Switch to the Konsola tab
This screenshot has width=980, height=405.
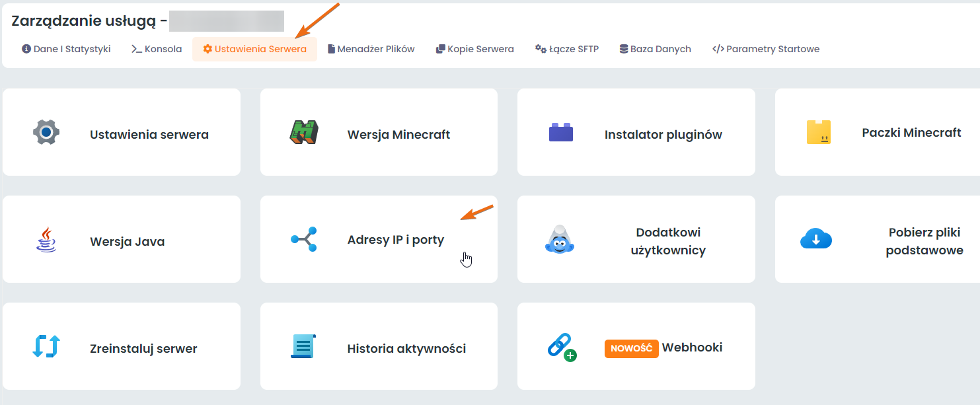click(157, 49)
